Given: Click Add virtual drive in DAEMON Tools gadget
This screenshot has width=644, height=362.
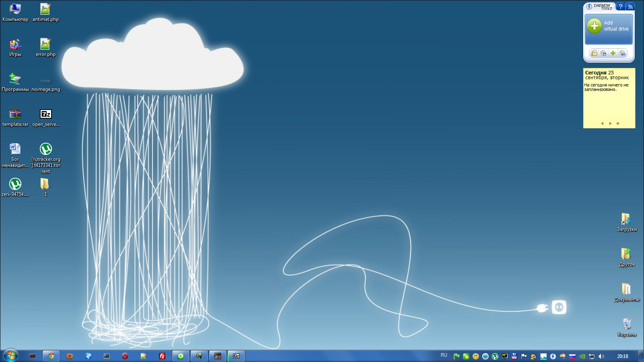Looking at the screenshot, I should (608, 26).
